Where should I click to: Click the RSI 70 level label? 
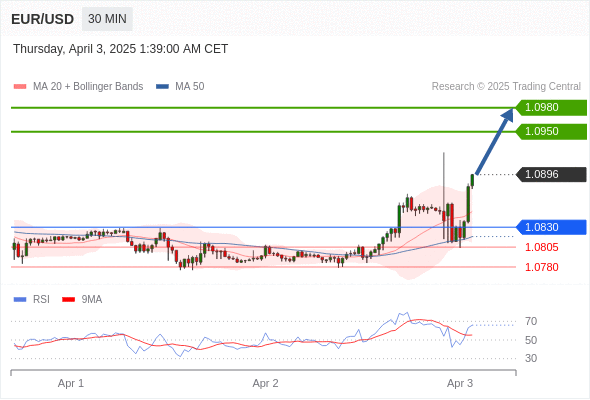(x=531, y=321)
